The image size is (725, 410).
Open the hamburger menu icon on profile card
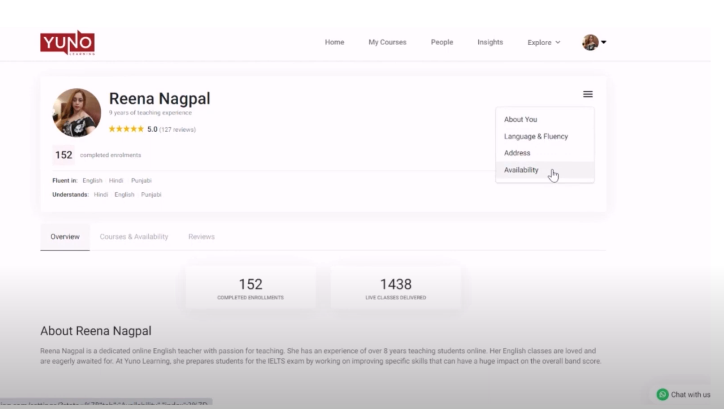(588, 94)
